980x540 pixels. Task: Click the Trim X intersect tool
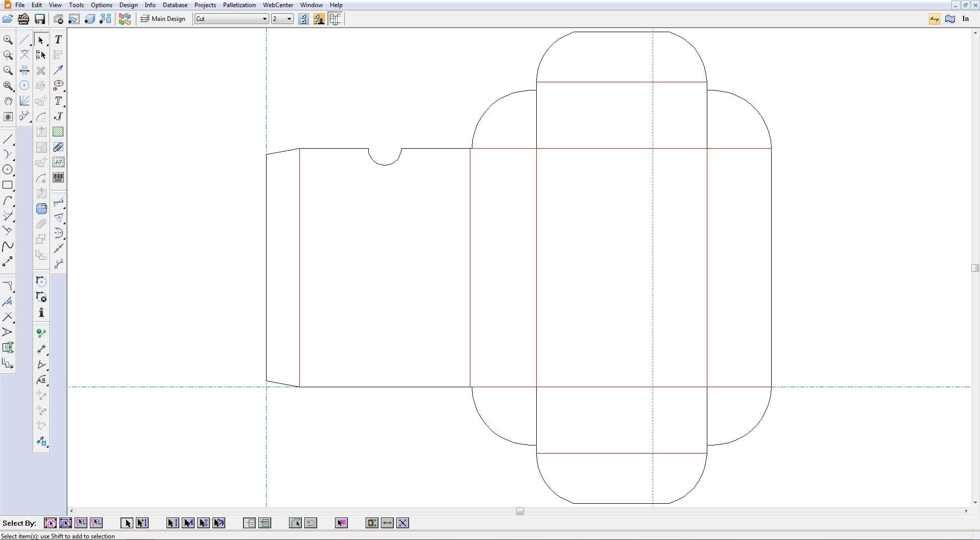point(8,317)
